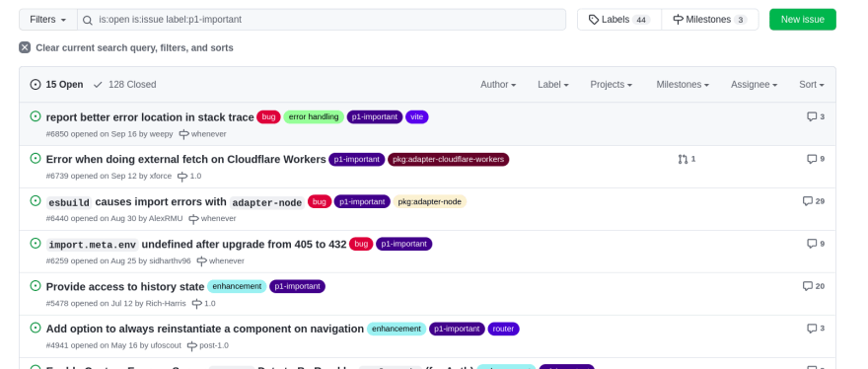Open author weepy's issues

(161, 134)
